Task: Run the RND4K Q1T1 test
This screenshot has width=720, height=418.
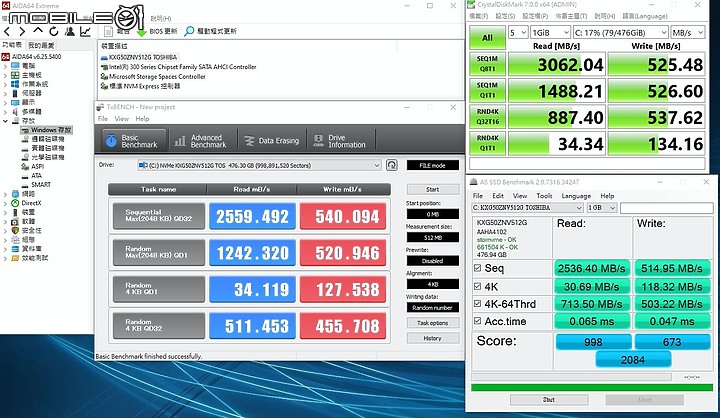Action: [487, 143]
